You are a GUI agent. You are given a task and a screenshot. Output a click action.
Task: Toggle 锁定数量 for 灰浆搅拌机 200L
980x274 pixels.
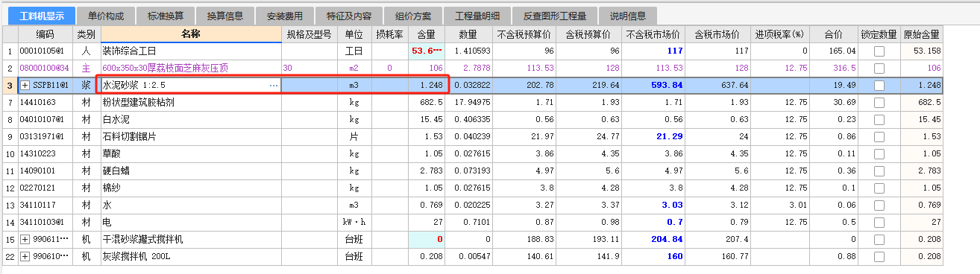click(879, 256)
